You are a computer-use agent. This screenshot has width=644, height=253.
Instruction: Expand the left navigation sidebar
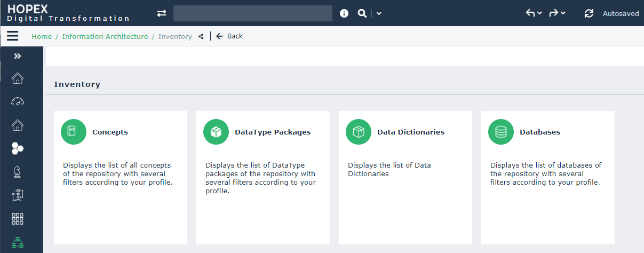point(17,56)
